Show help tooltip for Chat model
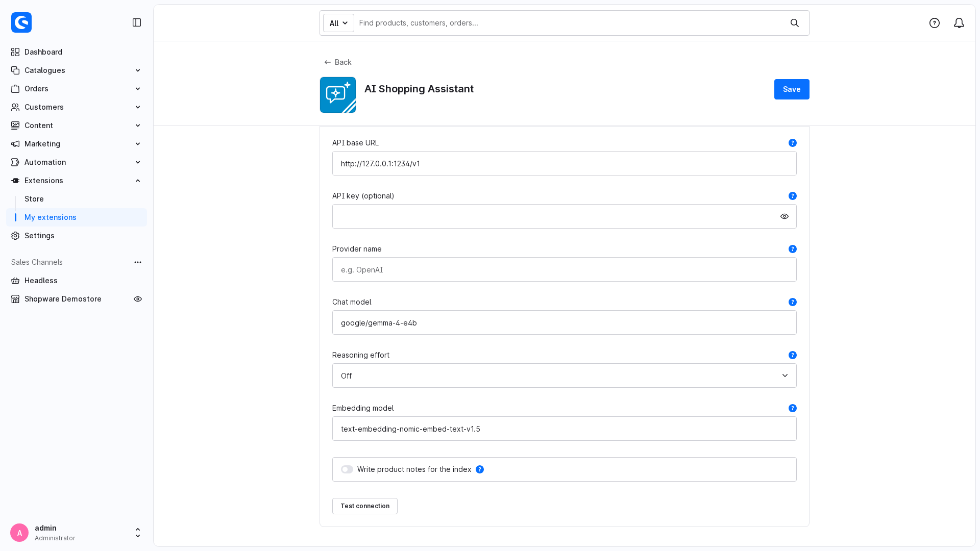 pyautogui.click(x=793, y=302)
